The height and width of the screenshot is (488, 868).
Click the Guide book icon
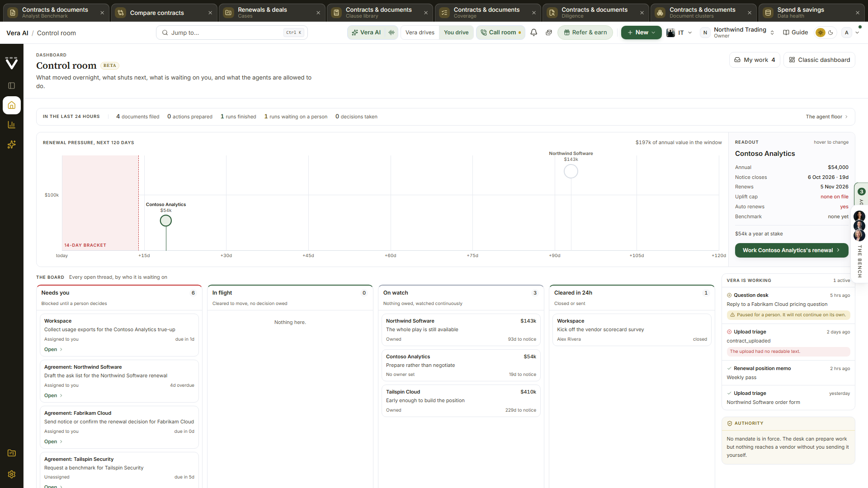point(786,33)
